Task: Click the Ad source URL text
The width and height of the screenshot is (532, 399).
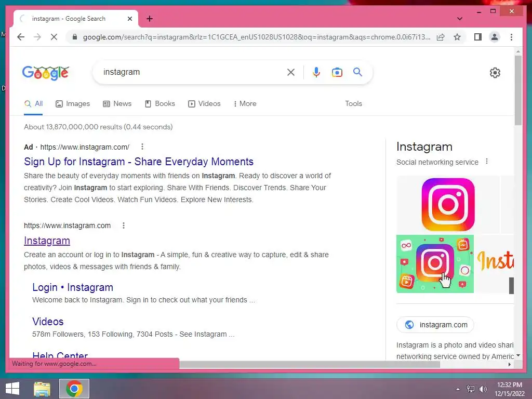Action: click(x=85, y=147)
